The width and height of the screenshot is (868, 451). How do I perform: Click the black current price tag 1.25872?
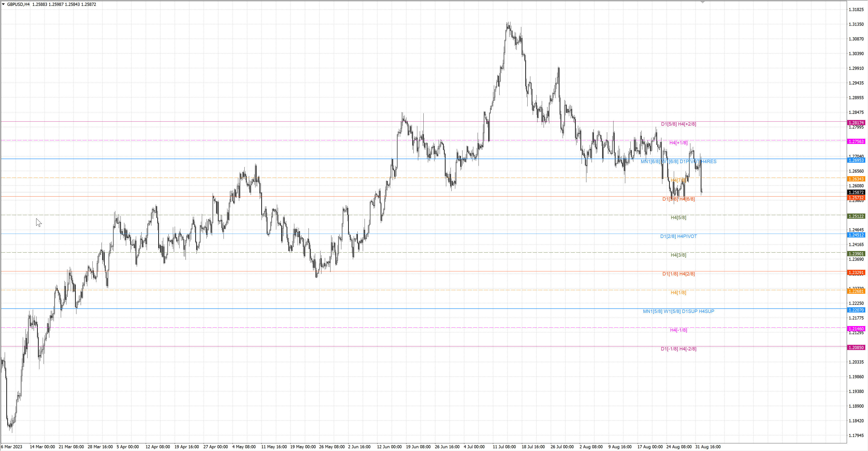coord(856,192)
